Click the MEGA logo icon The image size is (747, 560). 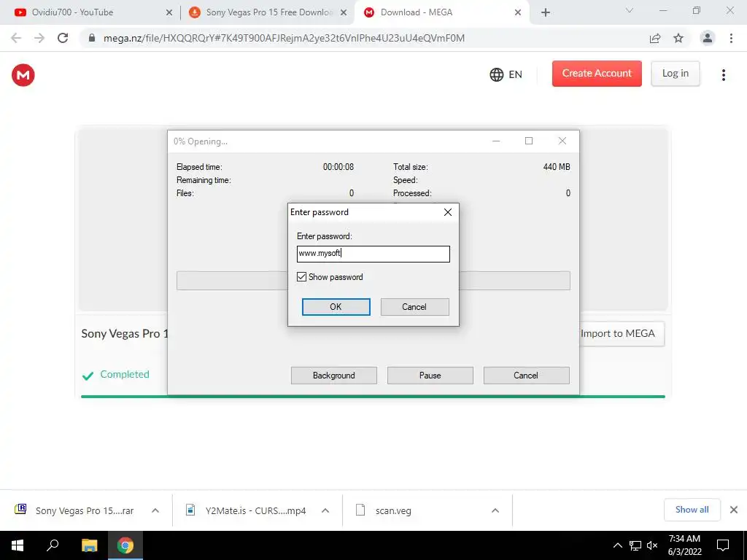tap(23, 75)
